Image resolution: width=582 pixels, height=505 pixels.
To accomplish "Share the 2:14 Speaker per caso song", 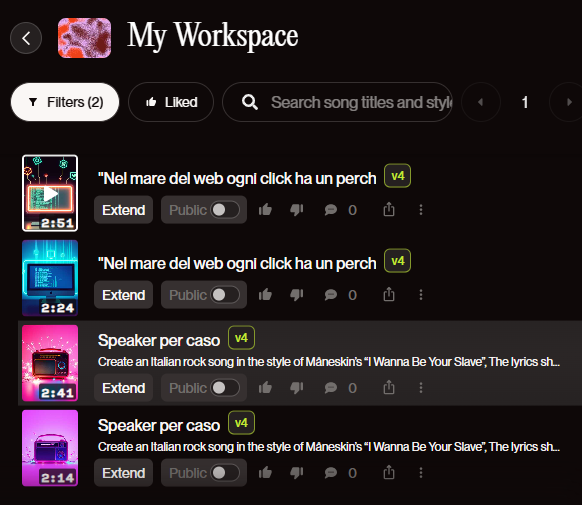I will pyautogui.click(x=389, y=473).
